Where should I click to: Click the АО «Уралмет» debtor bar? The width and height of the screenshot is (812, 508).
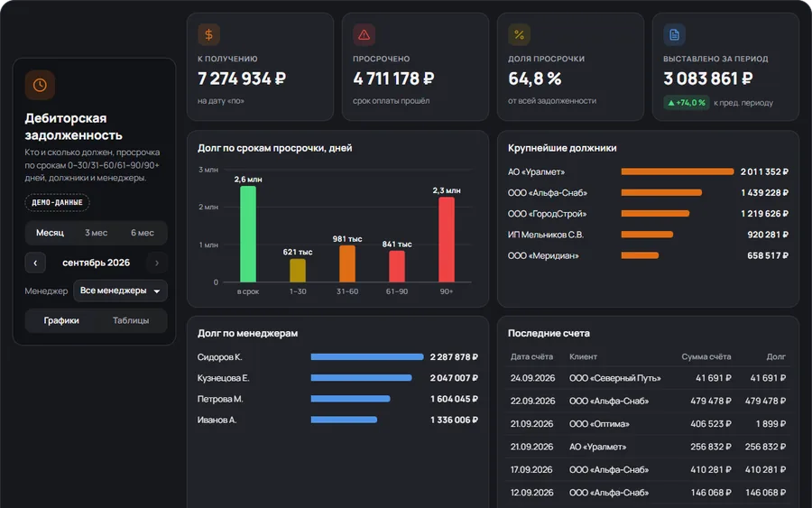[678, 171]
